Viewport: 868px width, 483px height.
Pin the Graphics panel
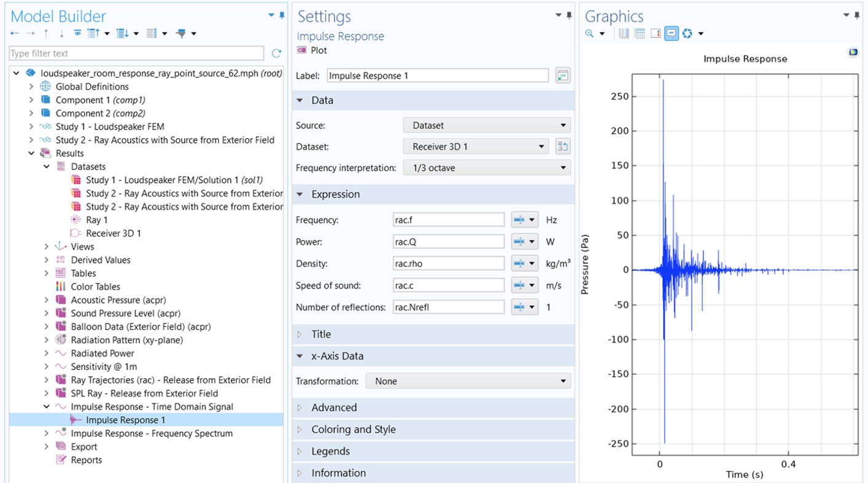pyautogui.click(x=856, y=15)
